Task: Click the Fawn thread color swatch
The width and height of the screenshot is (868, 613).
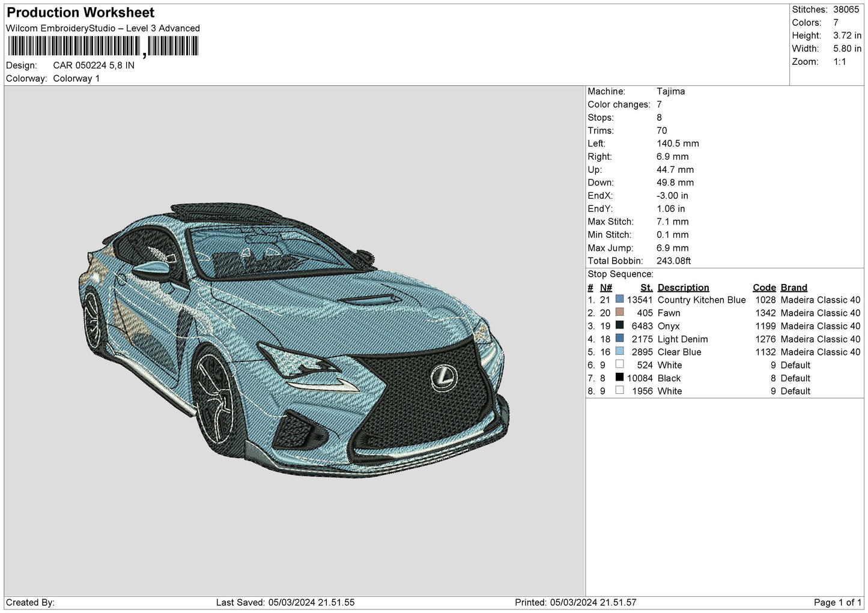Action: [x=619, y=312]
